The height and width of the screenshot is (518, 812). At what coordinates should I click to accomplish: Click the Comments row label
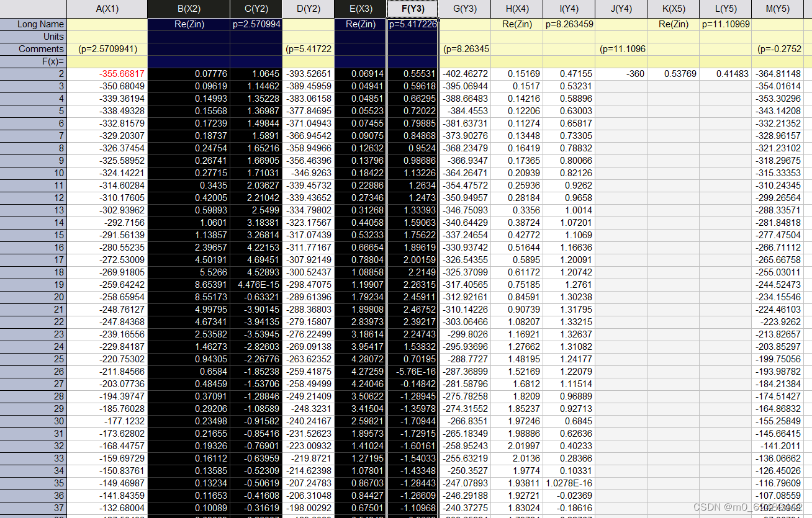(x=34, y=49)
